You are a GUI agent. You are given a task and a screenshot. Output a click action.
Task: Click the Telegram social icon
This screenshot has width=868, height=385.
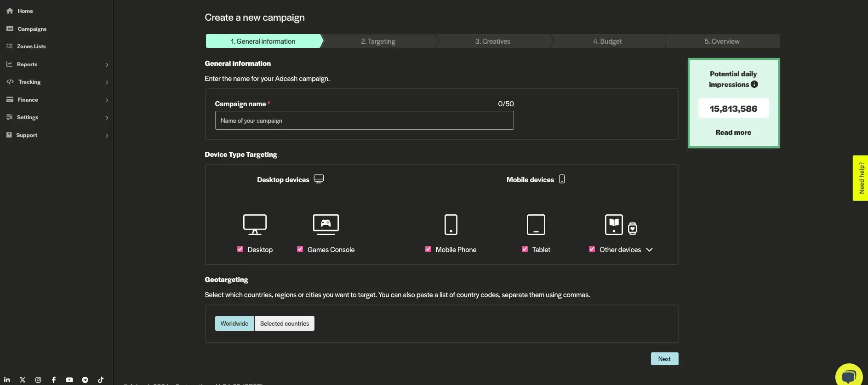[85, 380]
